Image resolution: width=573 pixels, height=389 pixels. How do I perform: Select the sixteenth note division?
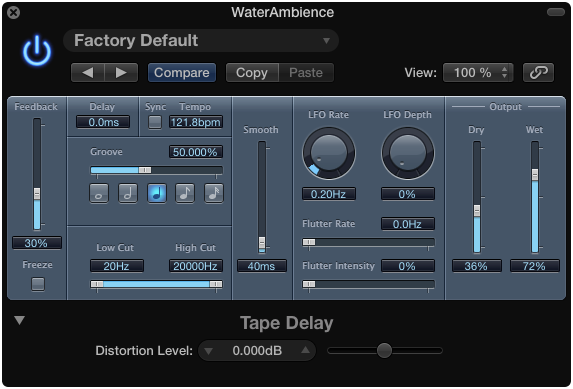[x=214, y=193]
